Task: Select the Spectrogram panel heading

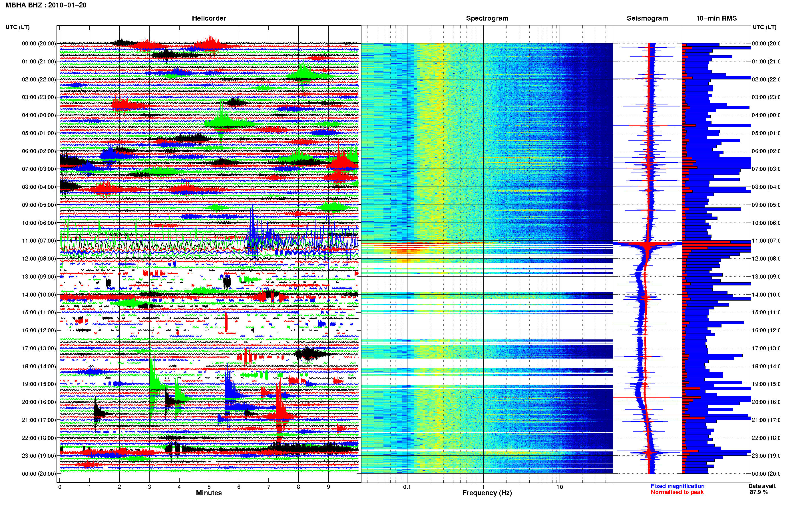Action: (487, 18)
